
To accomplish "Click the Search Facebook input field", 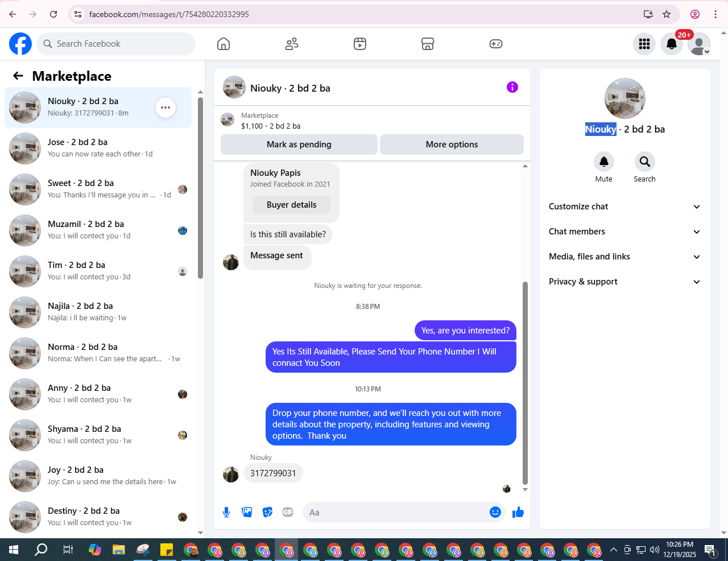I will (x=116, y=44).
